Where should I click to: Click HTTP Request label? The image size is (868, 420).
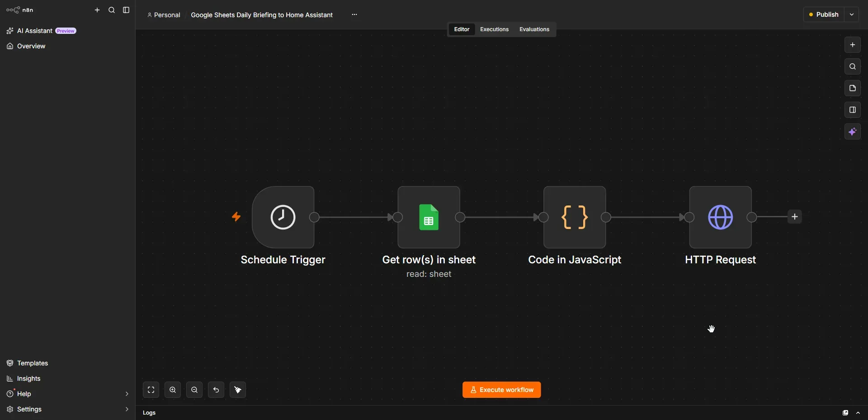click(721, 260)
